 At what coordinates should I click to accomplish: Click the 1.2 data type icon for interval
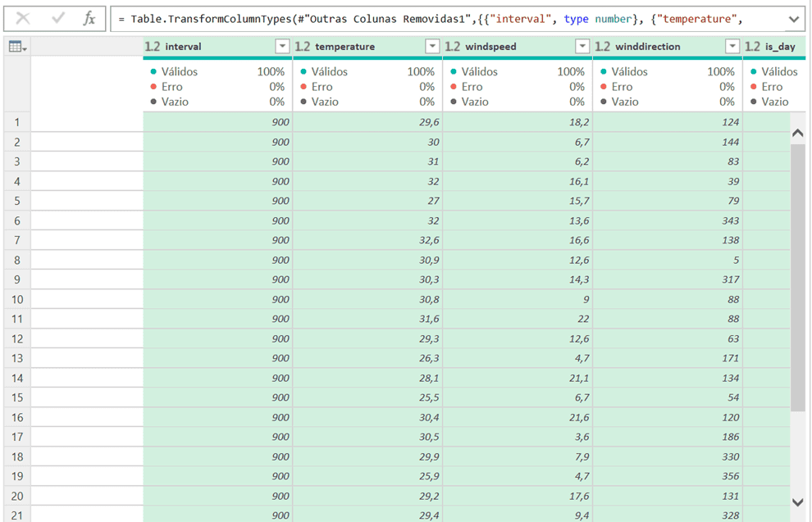click(153, 47)
